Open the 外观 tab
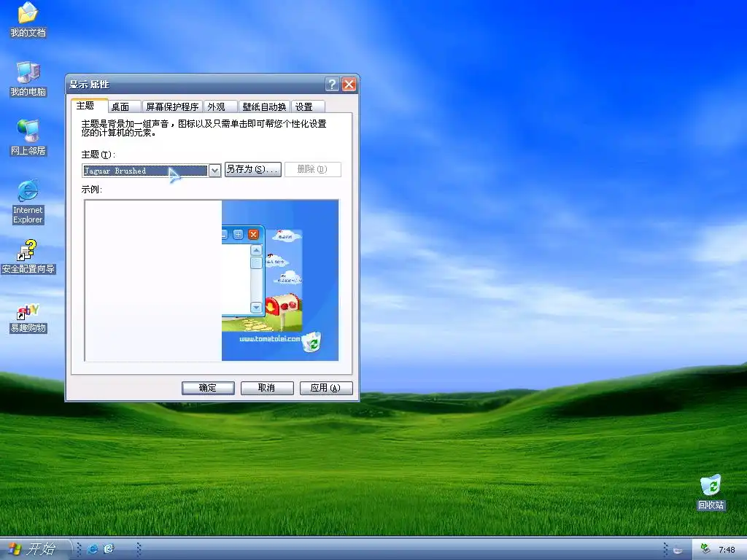747x560 pixels. 220,106
